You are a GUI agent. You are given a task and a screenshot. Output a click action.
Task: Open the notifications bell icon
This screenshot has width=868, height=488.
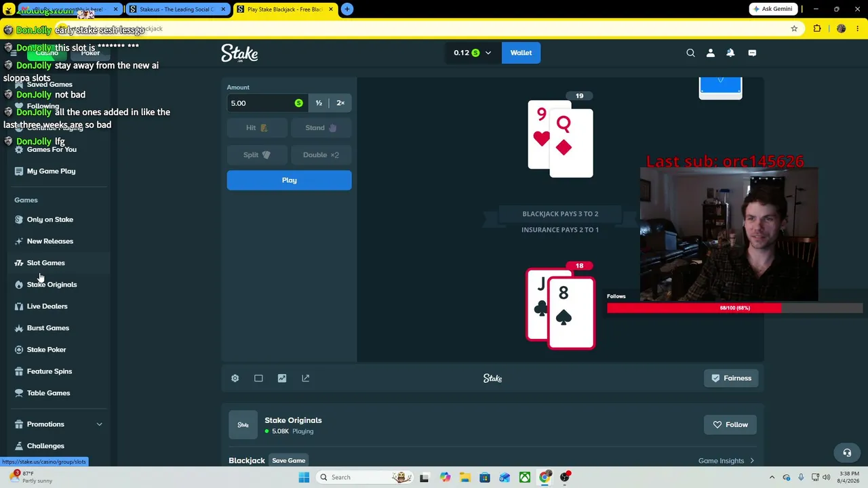click(x=730, y=53)
